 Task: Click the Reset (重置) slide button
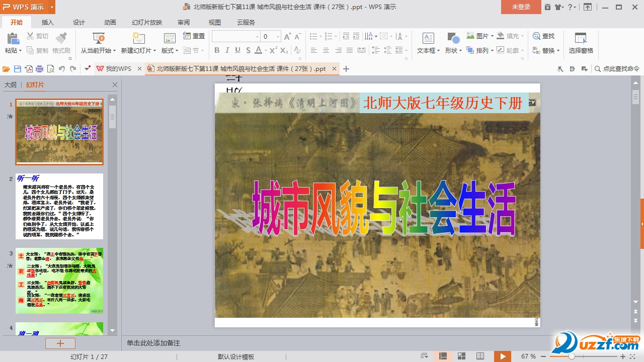pos(194,36)
